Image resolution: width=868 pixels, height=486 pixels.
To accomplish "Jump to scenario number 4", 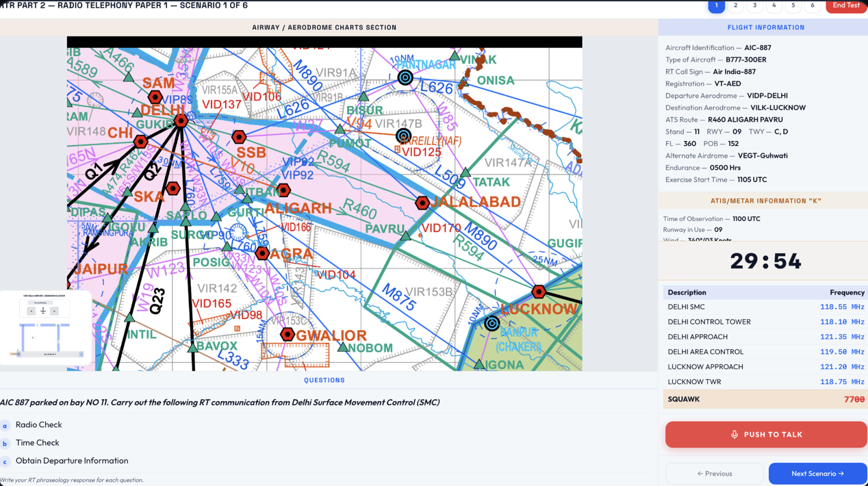I will click(774, 6).
